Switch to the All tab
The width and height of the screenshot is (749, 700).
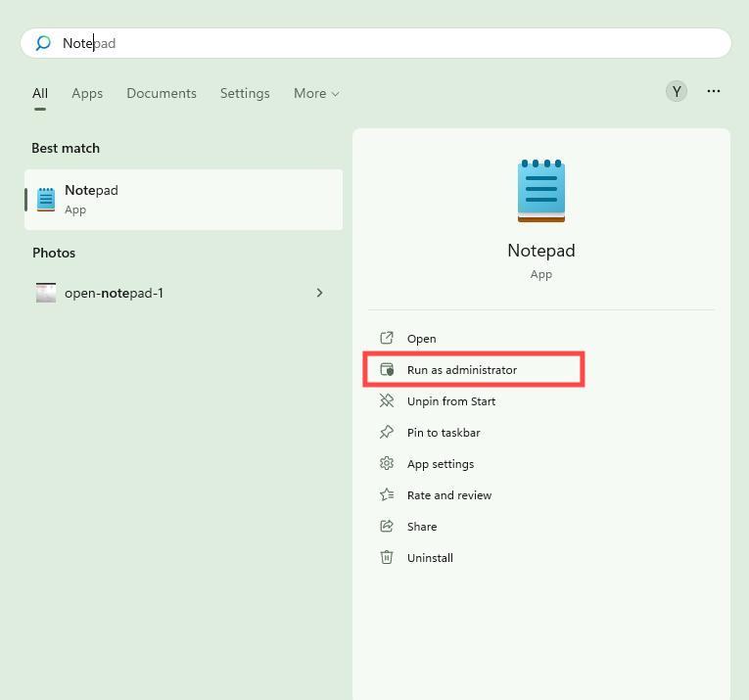[40, 93]
